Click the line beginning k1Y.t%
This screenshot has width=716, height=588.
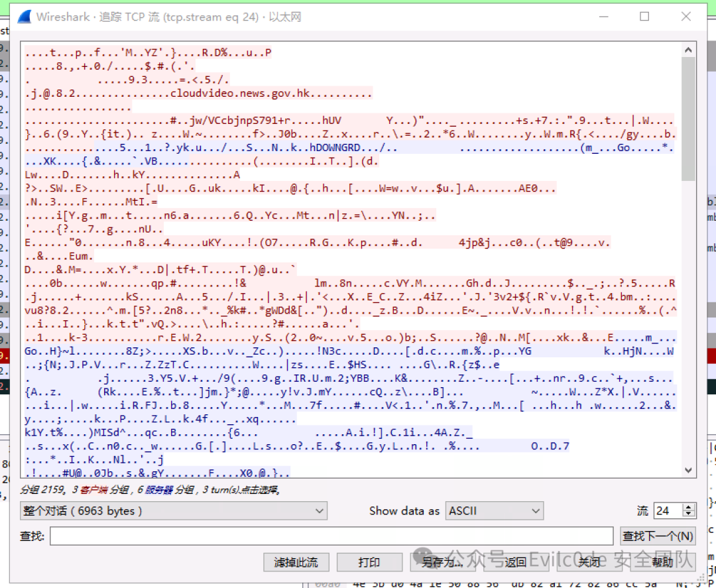pos(249,432)
